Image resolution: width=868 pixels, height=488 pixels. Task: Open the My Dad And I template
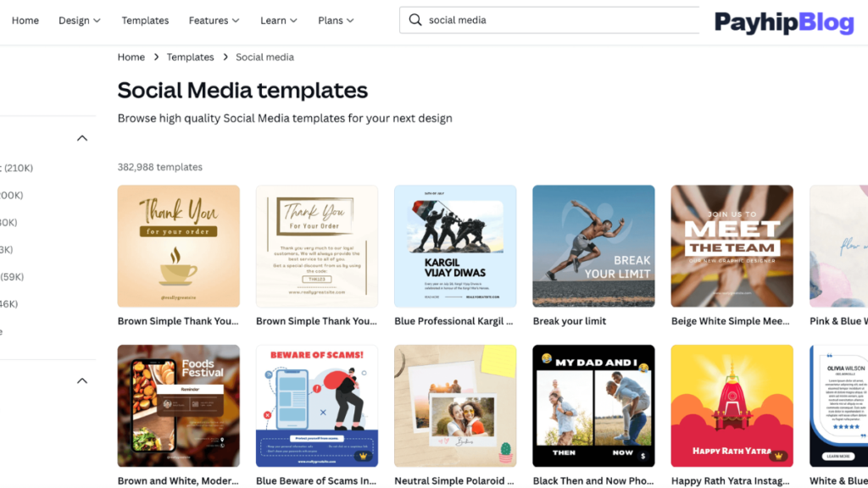click(593, 406)
